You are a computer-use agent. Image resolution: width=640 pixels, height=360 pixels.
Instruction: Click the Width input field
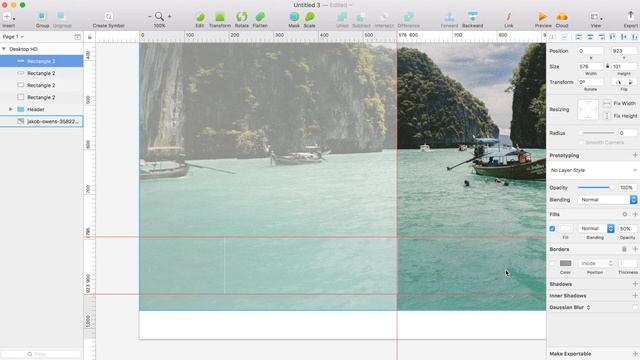(x=590, y=66)
